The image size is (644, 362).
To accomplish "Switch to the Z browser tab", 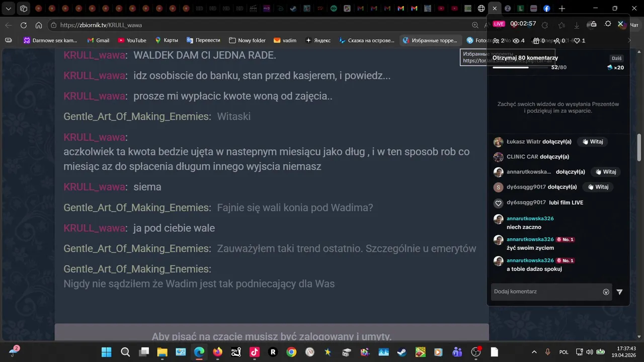I will [508, 9].
